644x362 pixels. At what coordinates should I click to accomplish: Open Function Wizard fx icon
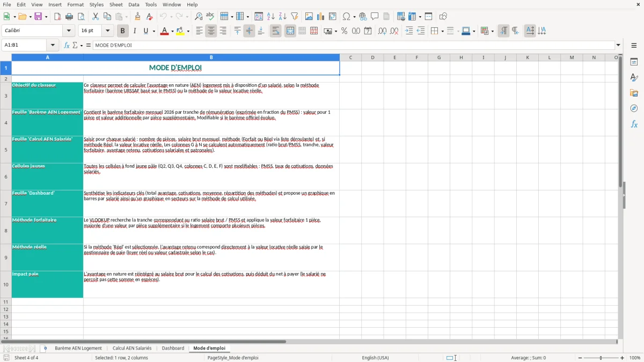(x=67, y=45)
